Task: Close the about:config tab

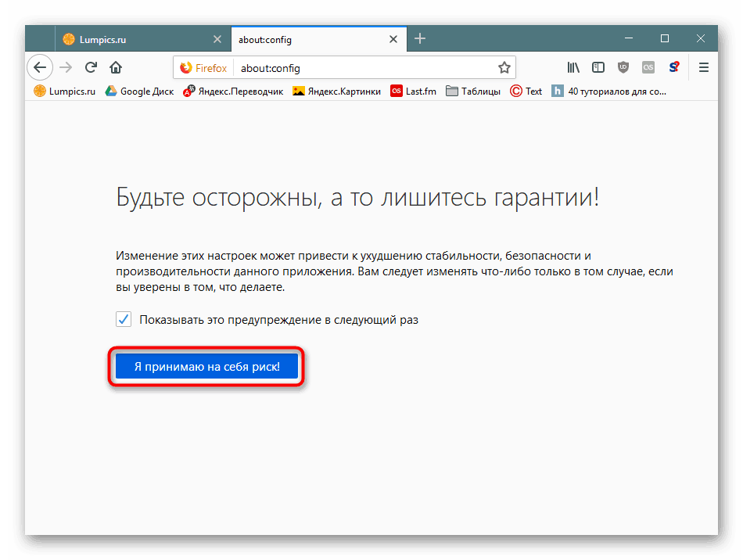Action: (x=393, y=39)
